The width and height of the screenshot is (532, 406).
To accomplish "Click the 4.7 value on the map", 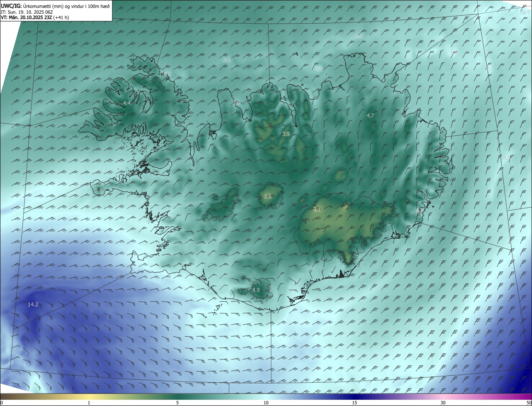I will (370, 115).
